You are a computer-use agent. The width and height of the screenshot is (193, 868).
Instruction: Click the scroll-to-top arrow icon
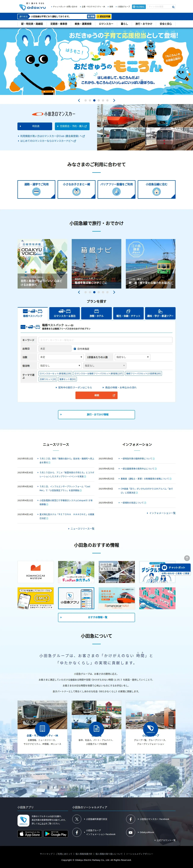pos(187,558)
